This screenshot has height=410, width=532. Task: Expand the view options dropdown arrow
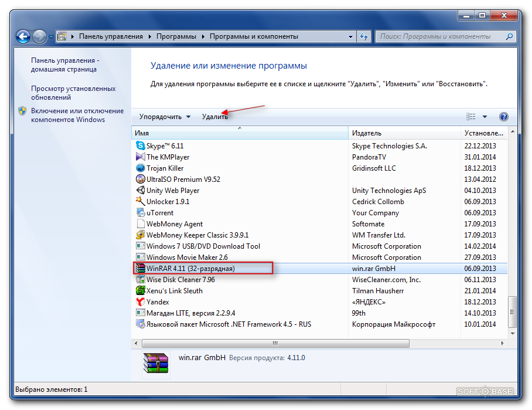pos(485,117)
